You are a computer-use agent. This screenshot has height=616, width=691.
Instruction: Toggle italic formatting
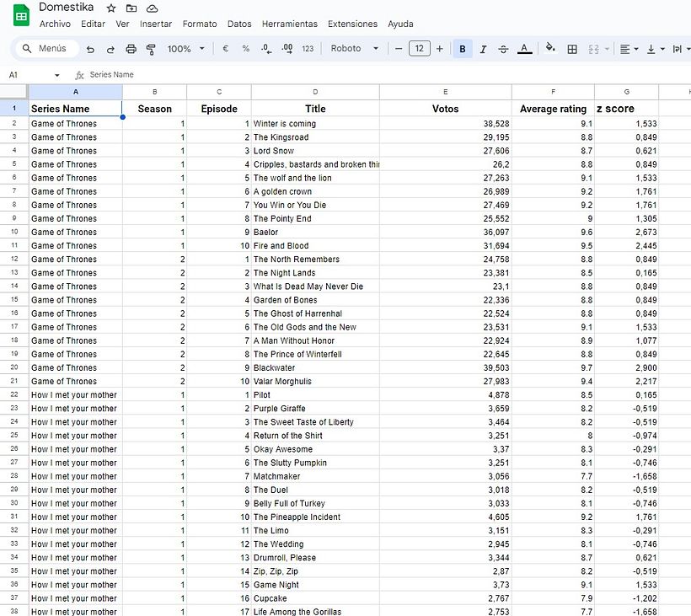pyautogui.click(x=485, y=49)
